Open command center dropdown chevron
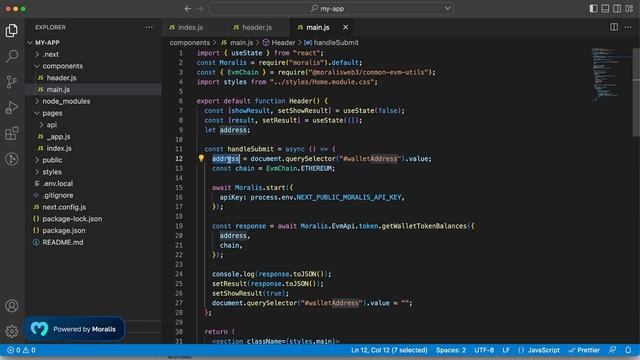This screenshot has height=360, width=640. click(x=447, y=8)
